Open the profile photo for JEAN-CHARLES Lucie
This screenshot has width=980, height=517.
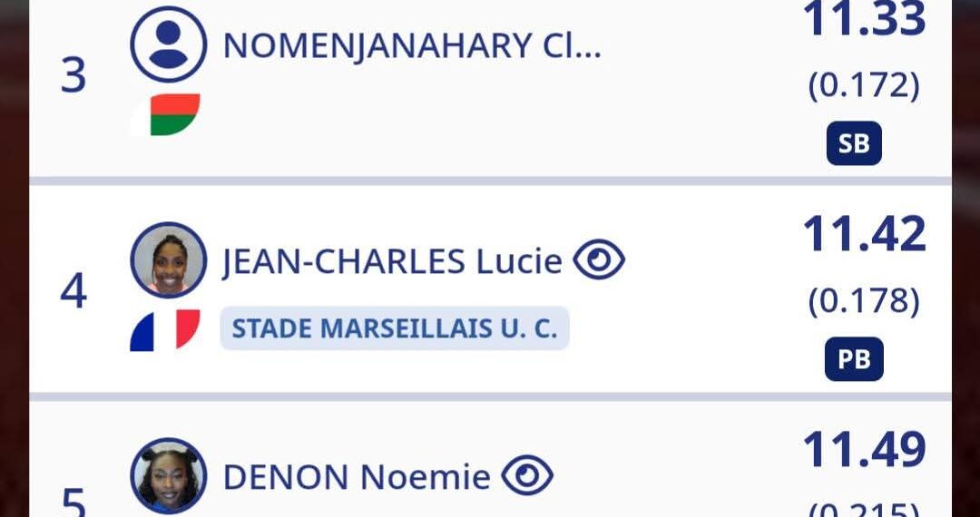[x=168, y=259]
